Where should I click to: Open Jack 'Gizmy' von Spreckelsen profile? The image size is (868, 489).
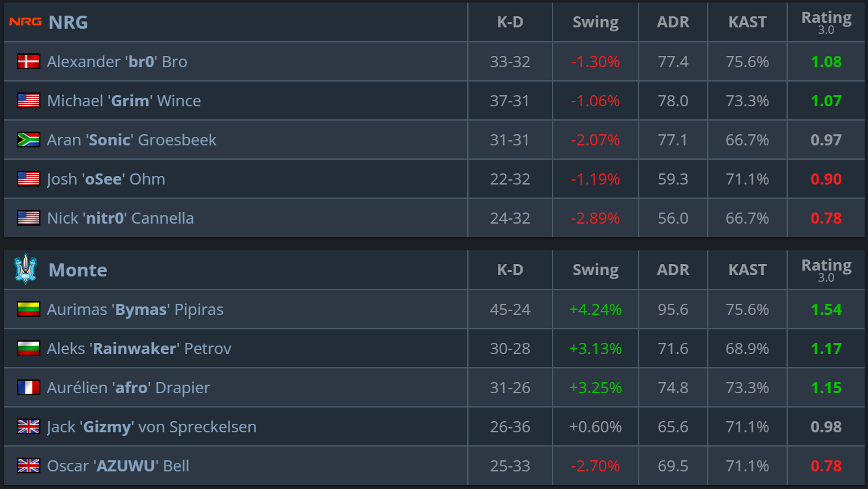pos(151,427)
